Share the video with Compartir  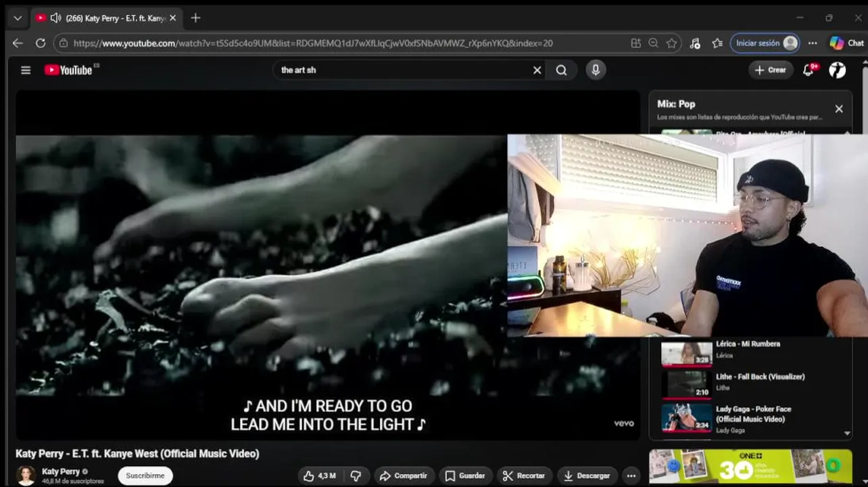403,476
